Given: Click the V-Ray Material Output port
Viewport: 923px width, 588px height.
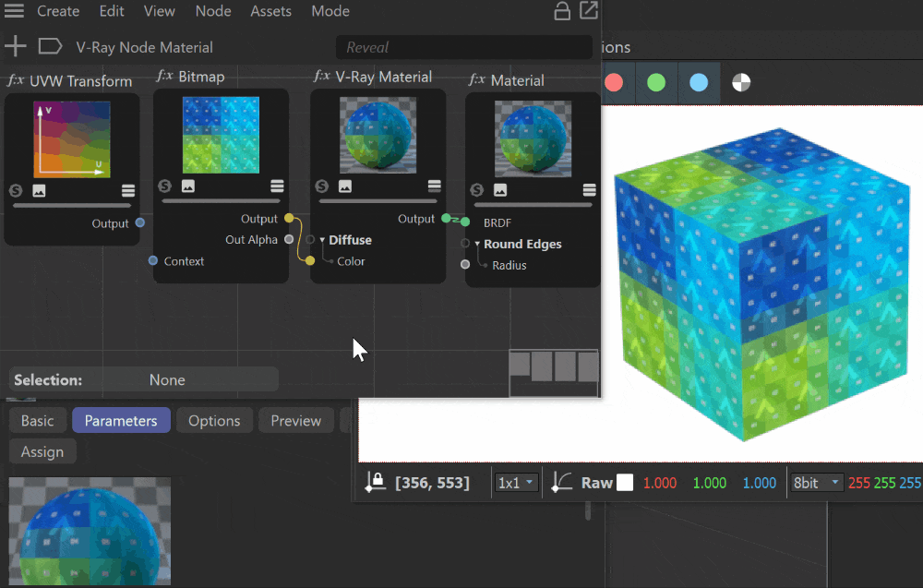Looking at the screenshot, I should 446,219.
